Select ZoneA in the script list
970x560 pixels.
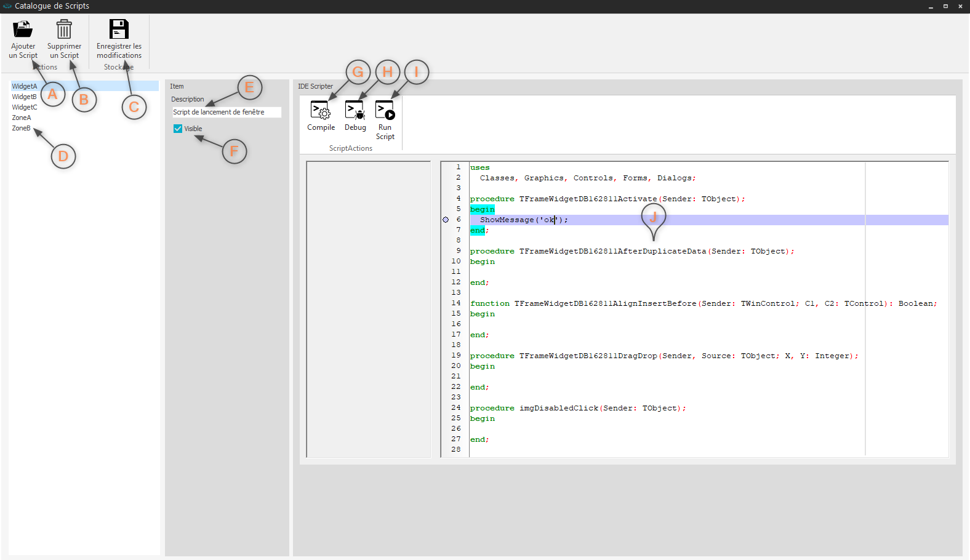(22, 118)
